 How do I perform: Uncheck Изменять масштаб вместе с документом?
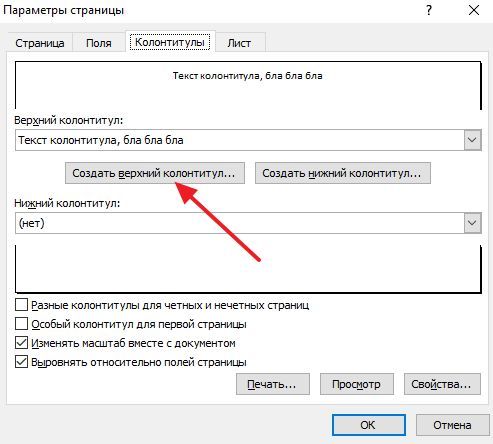tap(21, 343)
